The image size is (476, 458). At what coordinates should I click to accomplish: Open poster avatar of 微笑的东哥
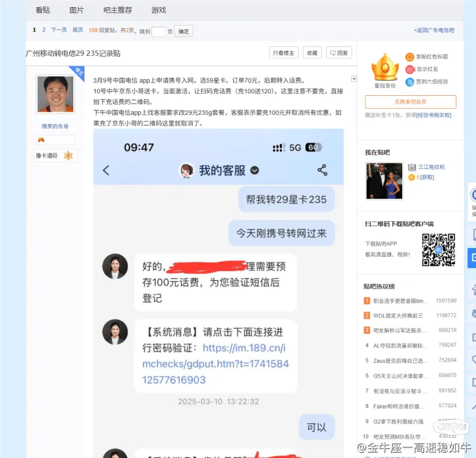(55, 94)
